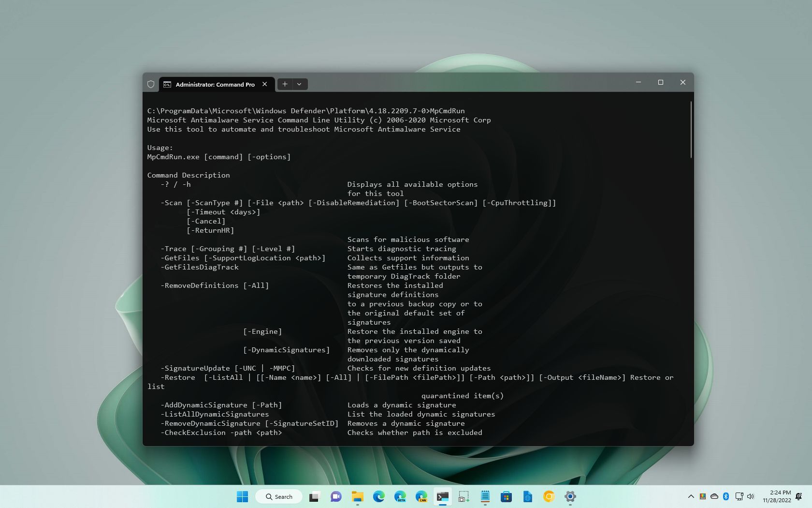Viewport: 812px width, 508px height.
Task: Launch Microsoft Edge from the taskbar
Action: point(378,496)
